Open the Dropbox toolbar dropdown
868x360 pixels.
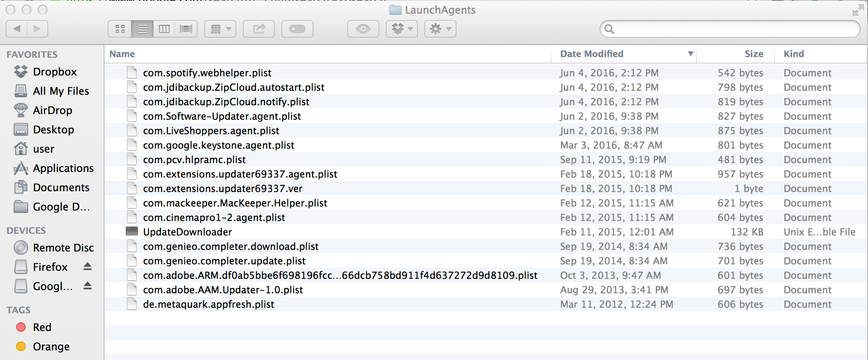coord(402,29)
